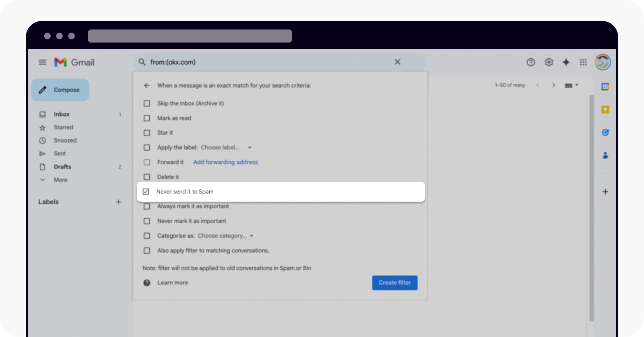This screenshot has height=337, width=644.
Task: Check the Forward it option
Action: pyautogui.click(x=147, y=162)
